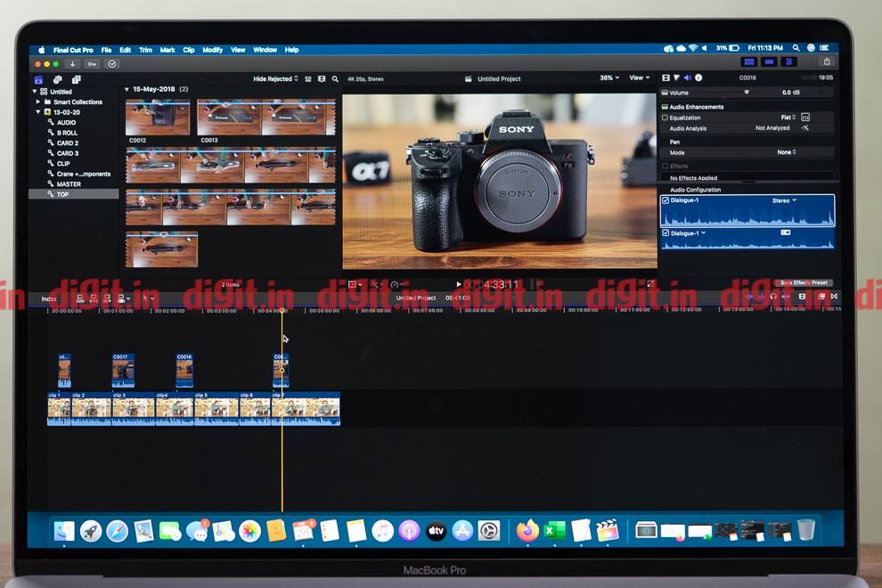Open Finder from the Dock
Viewport: 882px width, 588px height.
(64, 531)
